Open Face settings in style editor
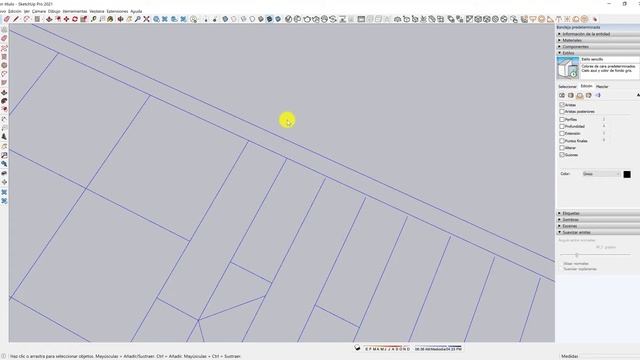 571,95
